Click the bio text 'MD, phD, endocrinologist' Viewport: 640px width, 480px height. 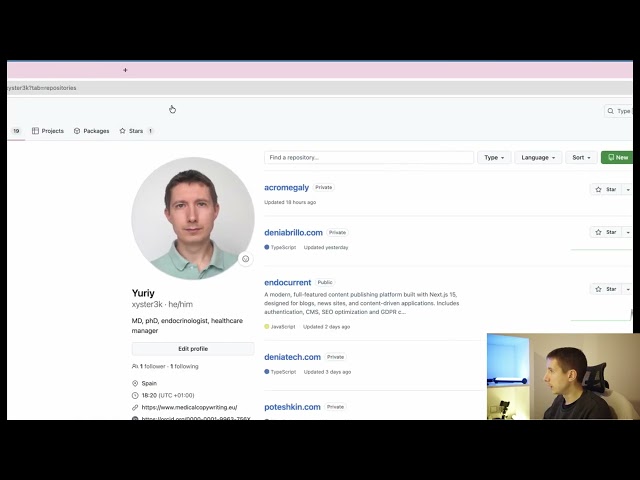point(187,326)
